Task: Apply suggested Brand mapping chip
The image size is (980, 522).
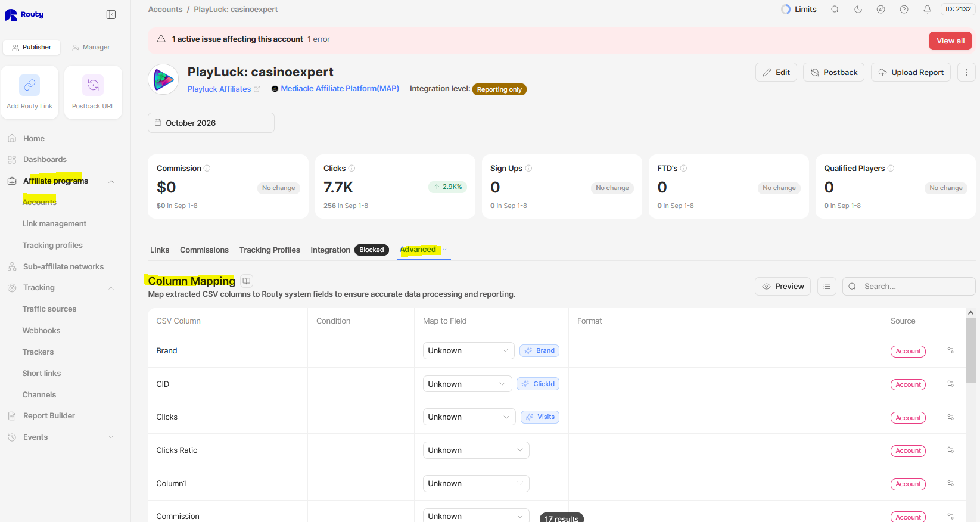Action: point(539,351)
